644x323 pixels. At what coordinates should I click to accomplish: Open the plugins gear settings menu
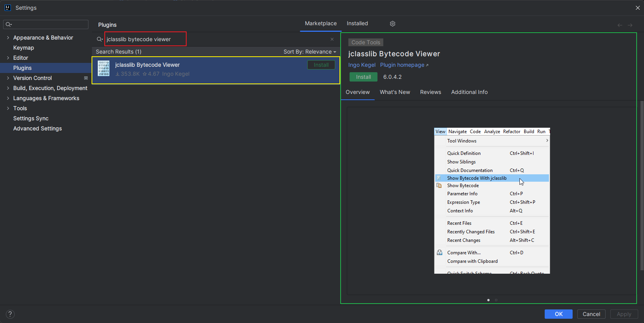tap(393, 24)
